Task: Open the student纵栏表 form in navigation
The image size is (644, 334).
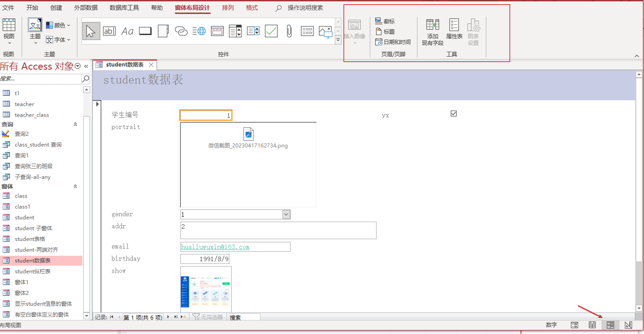Action: pos(32,271)
